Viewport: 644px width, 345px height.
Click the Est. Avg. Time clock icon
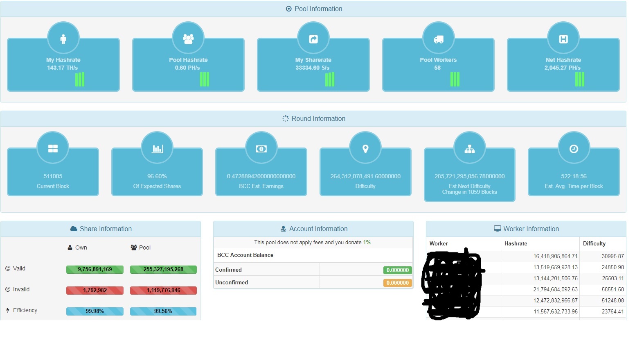click(x=574, y=148)
